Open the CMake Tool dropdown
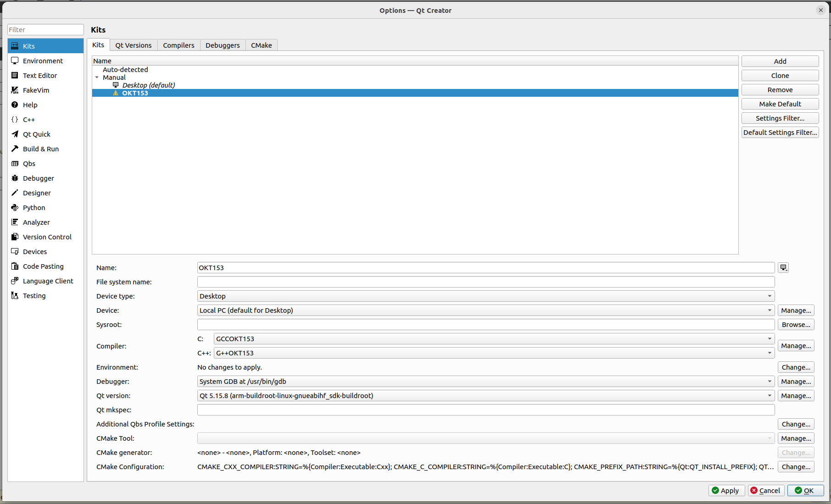This screenshot has width=831, height=504. tap(486, 438)
